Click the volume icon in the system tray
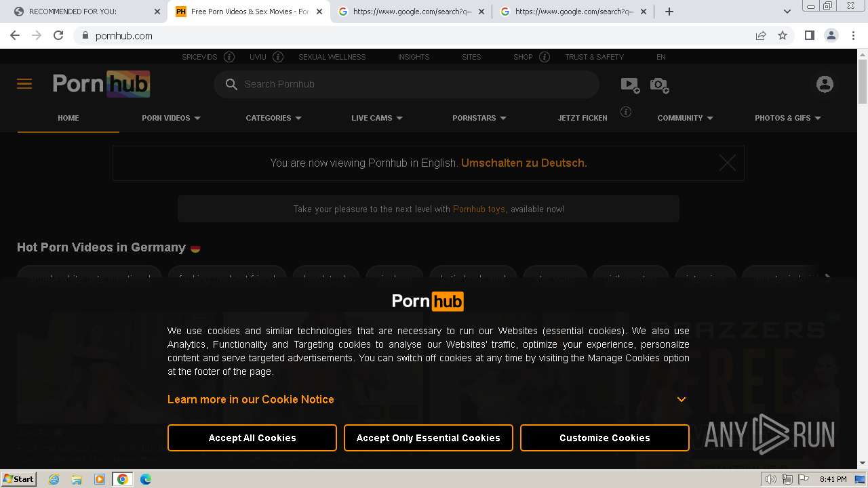This screenshot has height=488, width=868. click(770, 479)
